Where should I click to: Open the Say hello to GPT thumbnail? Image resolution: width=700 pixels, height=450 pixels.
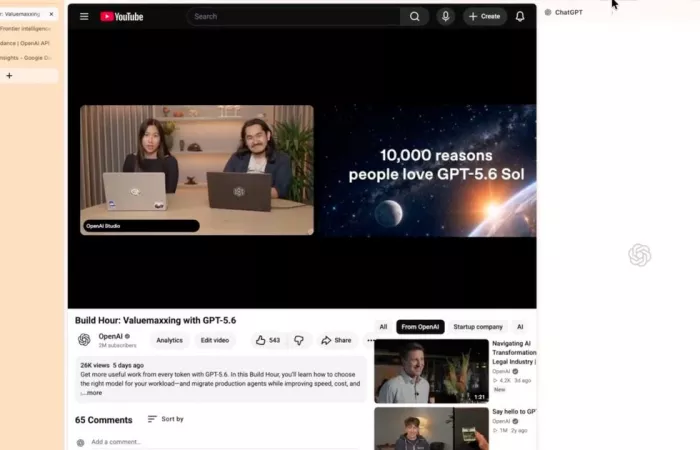[431, 429]
